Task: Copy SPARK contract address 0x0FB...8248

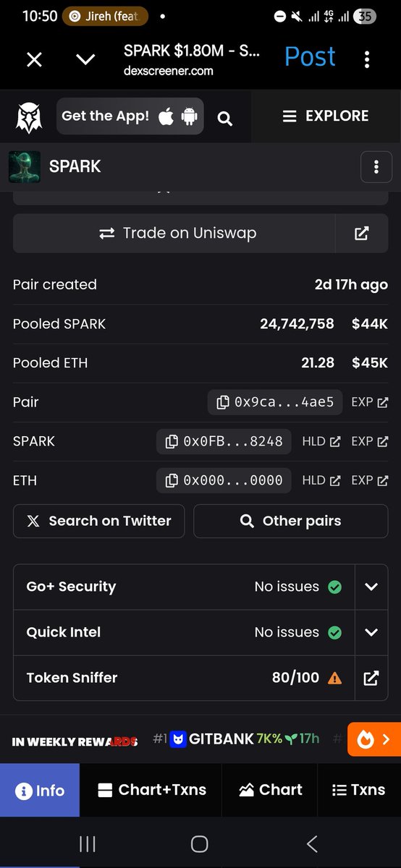Action: click(224, 441)
